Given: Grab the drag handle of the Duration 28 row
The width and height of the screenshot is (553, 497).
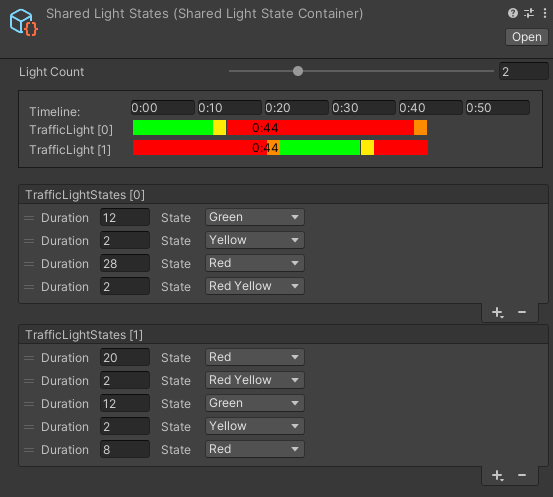Looking at the screenshot, I should click(x=29, y=264).
